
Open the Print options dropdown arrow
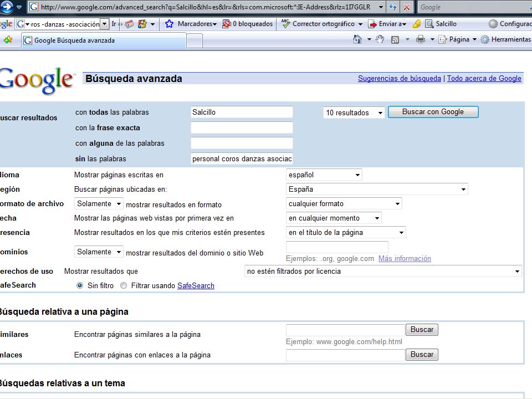coord(432,40)
